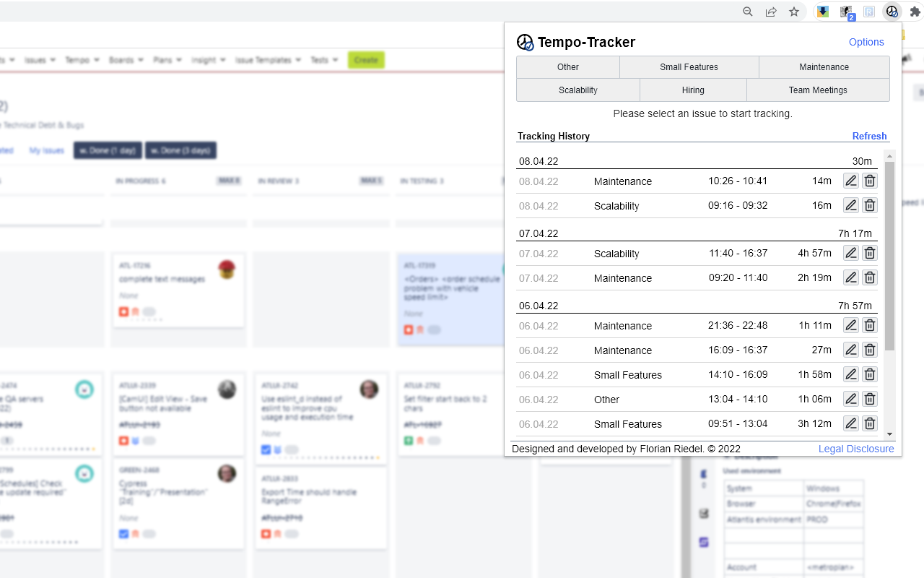Select the 06.04.22 day total of 7h 57m
Viewport: 924px width, 578px height.
855,306
